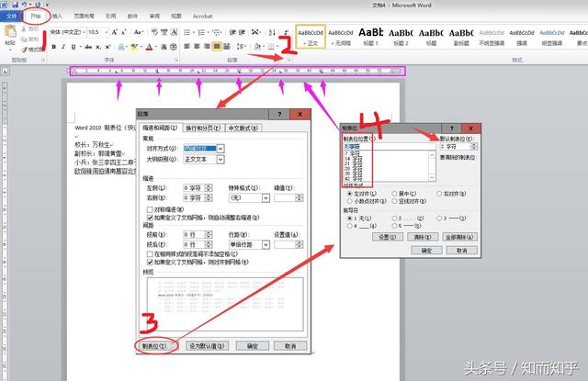
Task: Toggle Italic formatting in the ribbon
Action: click(63, 47)
